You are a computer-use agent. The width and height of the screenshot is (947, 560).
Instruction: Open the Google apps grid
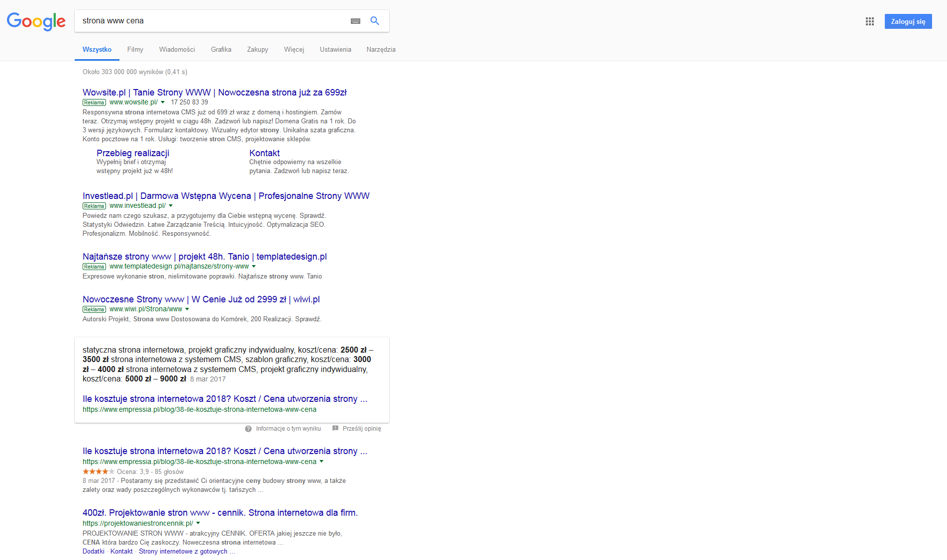click(870, 21)
